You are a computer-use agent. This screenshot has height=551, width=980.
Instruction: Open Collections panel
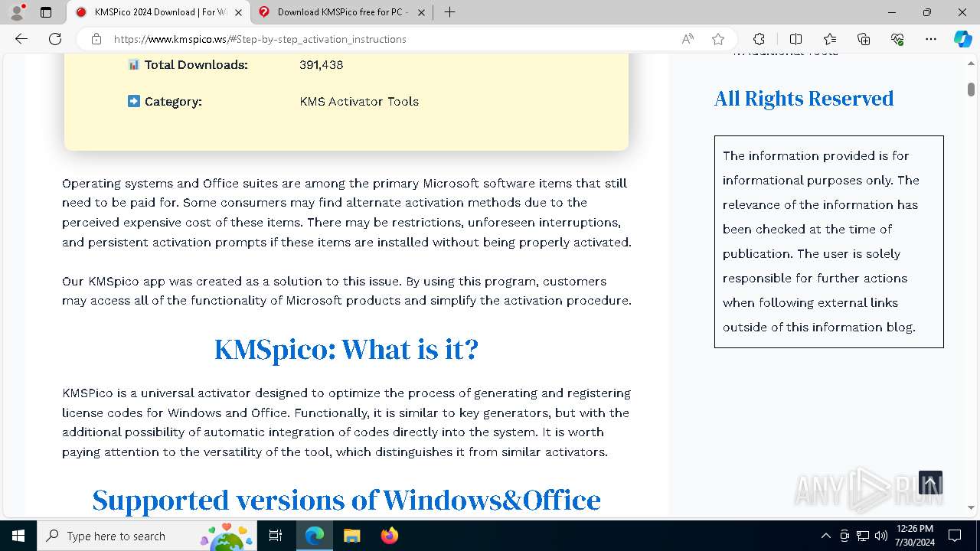coord(864,39)
